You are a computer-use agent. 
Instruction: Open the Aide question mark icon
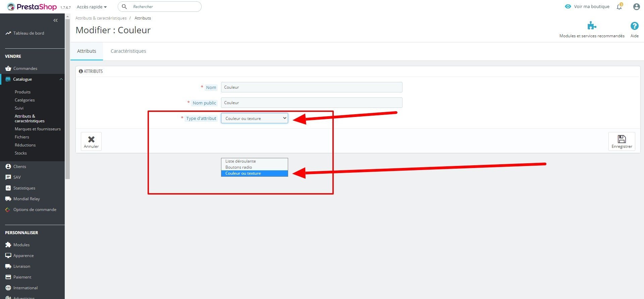pyautogui.click(x=634, y=26)
